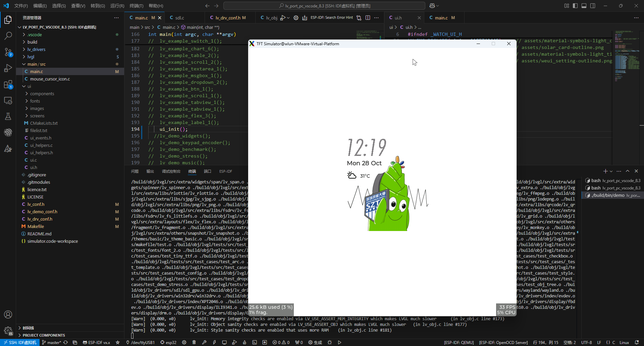Click the [ESP-IDF: OpenOCD Server] status item

[503, 342]
